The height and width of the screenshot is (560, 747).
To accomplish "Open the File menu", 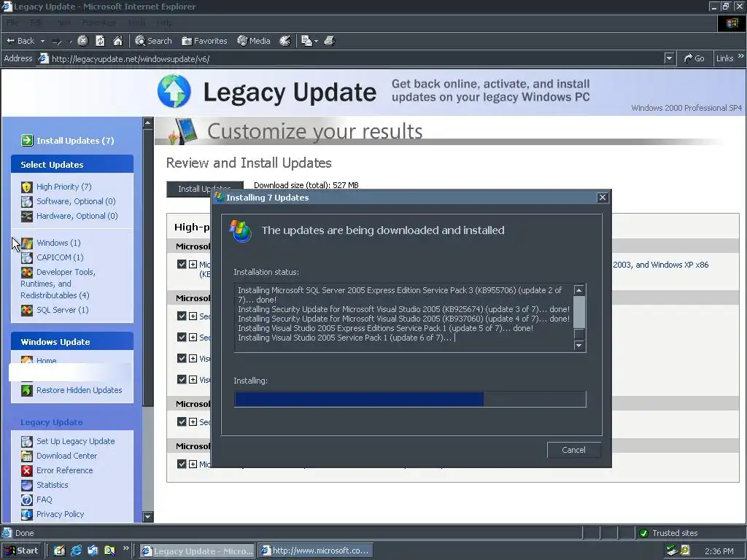I will click(12, 23).
